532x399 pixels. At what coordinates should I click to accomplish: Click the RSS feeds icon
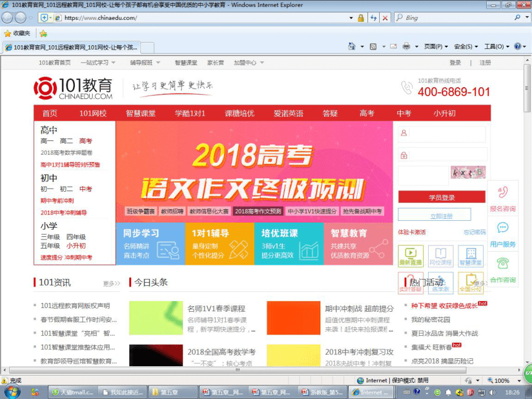pos(373,46)
